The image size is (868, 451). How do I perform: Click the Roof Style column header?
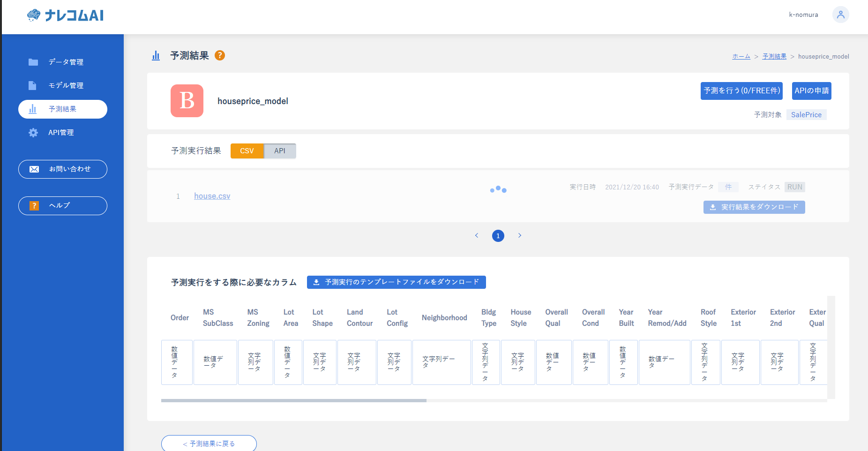coord(709,318)
